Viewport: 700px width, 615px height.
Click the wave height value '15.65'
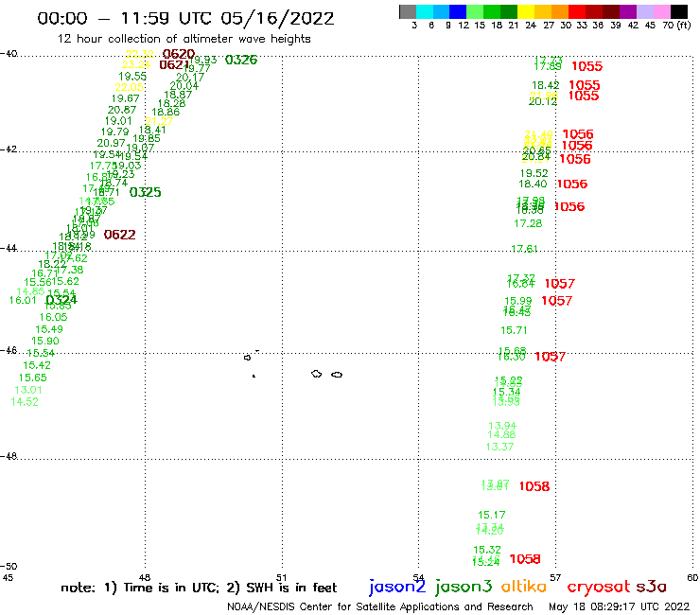[32, 378]
